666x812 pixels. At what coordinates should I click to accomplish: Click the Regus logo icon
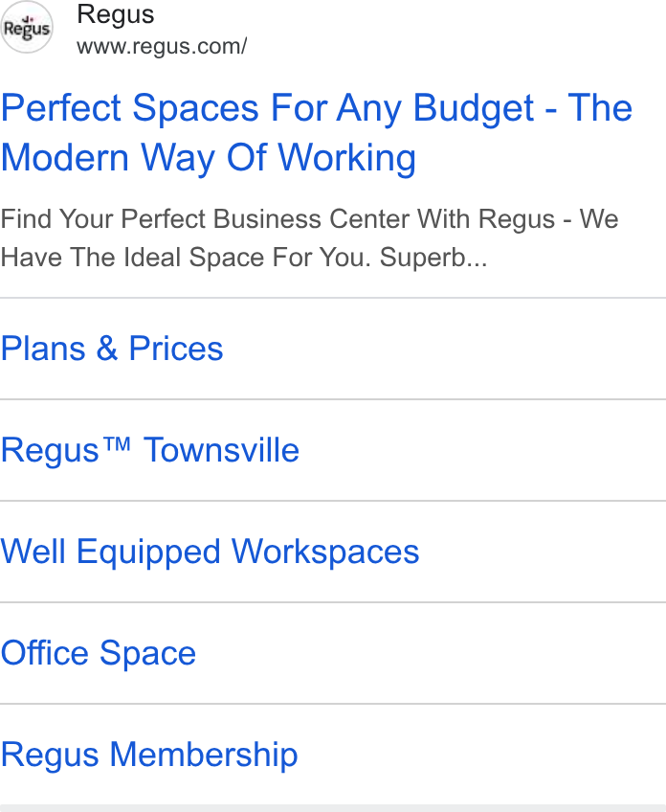pos(27,27)
